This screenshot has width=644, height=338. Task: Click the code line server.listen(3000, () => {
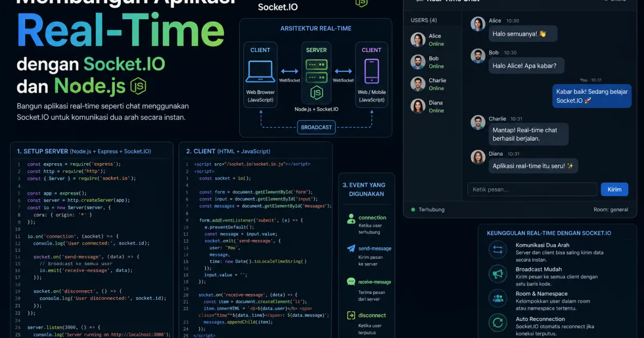(x=64, y=327)
